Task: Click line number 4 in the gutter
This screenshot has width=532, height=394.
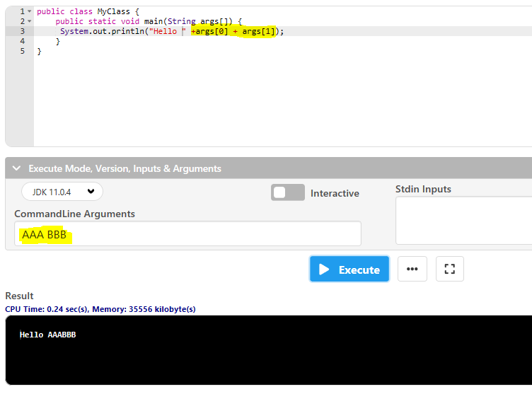Action: 23,41
